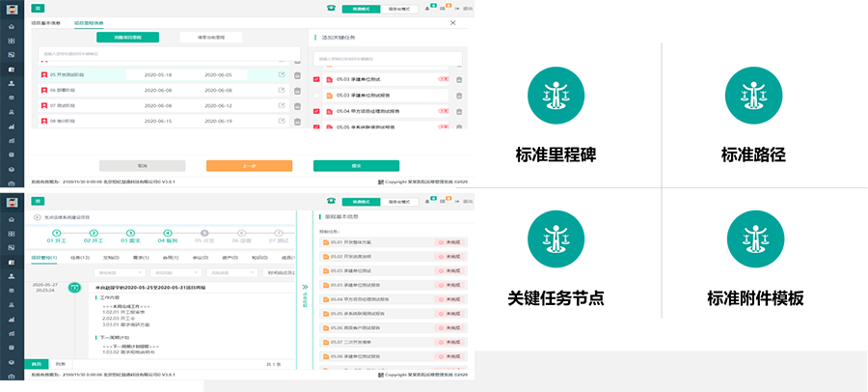Viewport: 868px width, 392px height.
Task: Switch to the 项目里程信息 tab
Action: coord(89,22)
